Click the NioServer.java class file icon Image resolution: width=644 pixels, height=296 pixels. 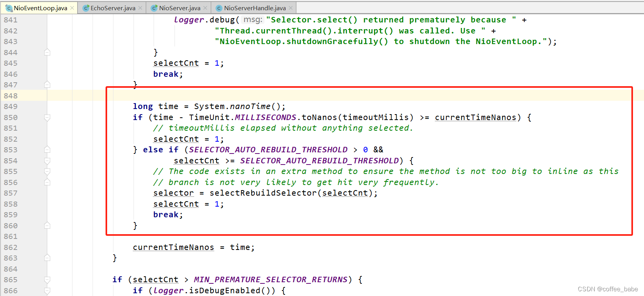(x=154, y=8)
